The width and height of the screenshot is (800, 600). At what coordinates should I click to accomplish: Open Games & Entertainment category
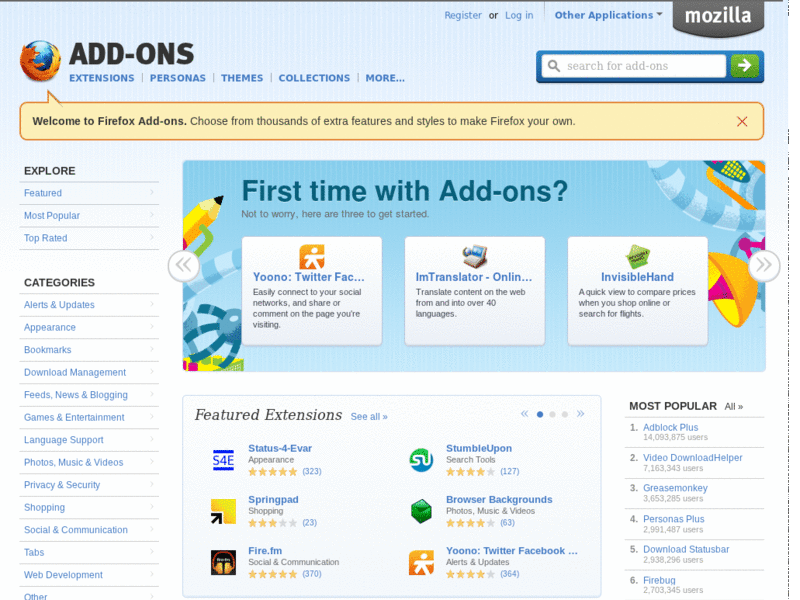click(89, 417)
